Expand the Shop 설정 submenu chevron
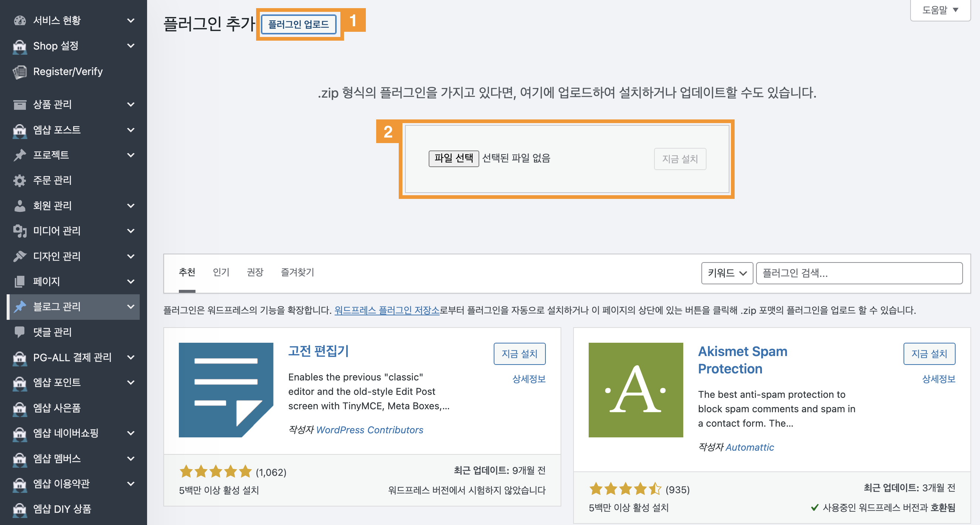Viewport: 980px width, 525px height. [x=130, y=46]
